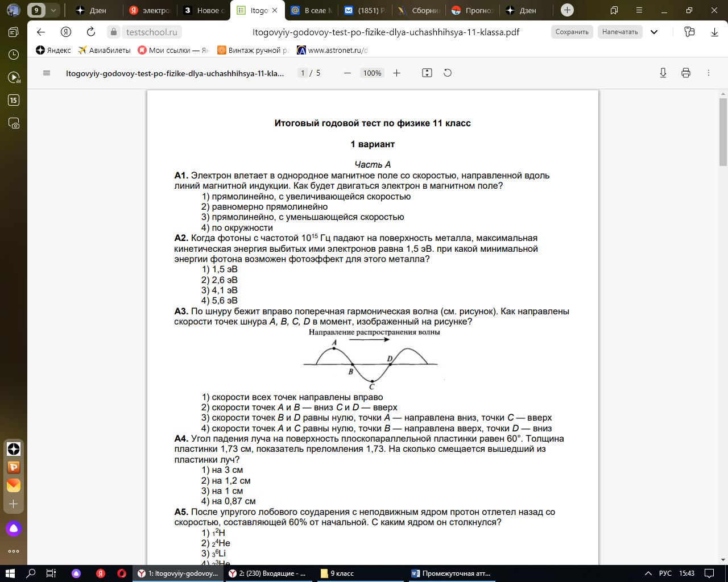The width and height of the screenshot is (728, 582).
Task: Zoom in the PDF document
Action: coord(397,73)
